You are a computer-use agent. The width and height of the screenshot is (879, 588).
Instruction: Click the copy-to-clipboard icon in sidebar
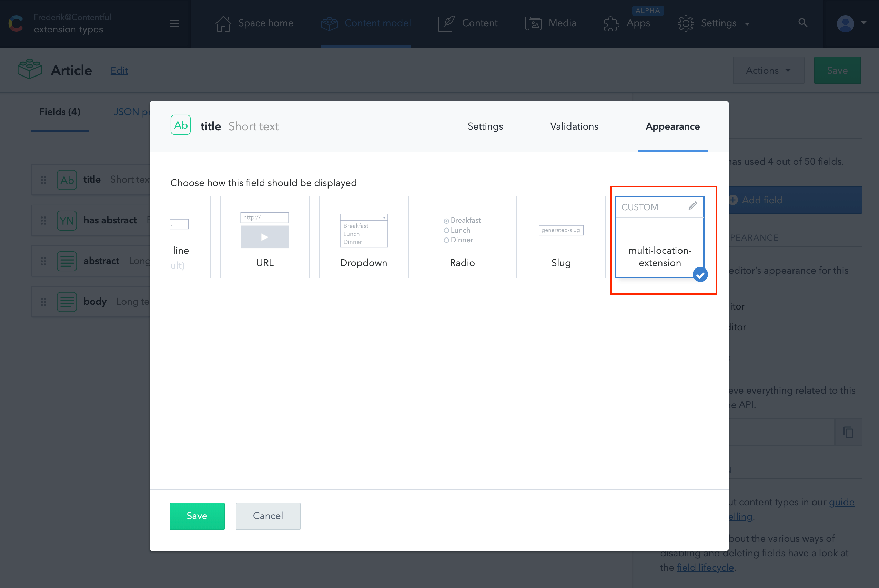(848, 432)
